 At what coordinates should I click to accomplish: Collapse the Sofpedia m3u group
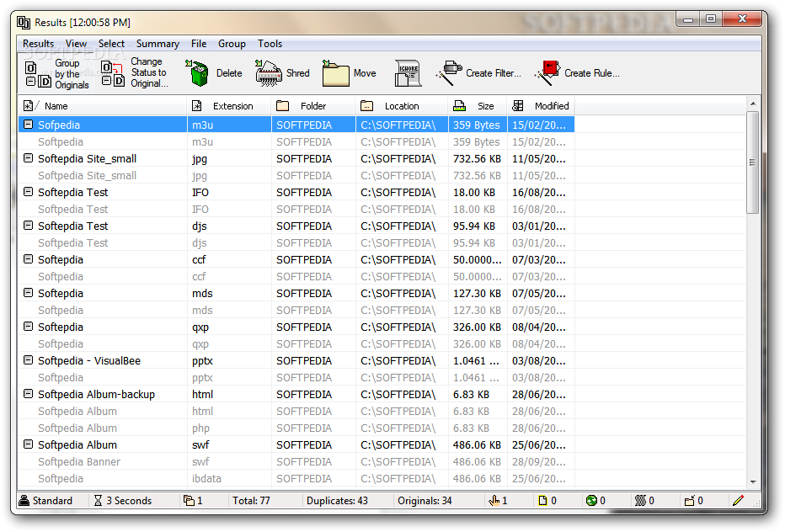coord(29,124)
